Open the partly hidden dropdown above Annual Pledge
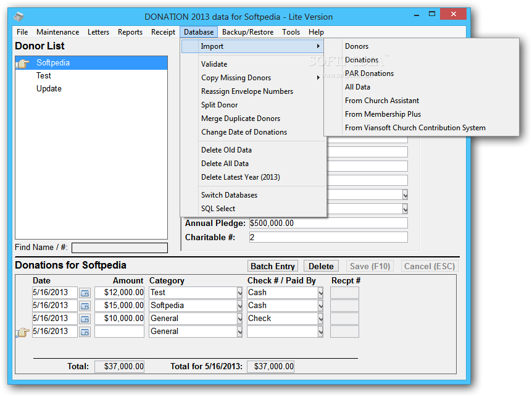 (x=405, y=209)
